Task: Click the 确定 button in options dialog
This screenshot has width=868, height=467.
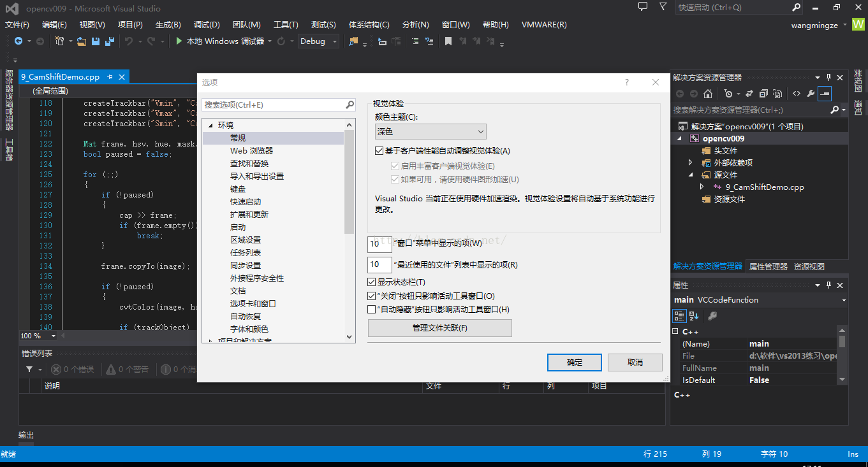Action: 574,363
